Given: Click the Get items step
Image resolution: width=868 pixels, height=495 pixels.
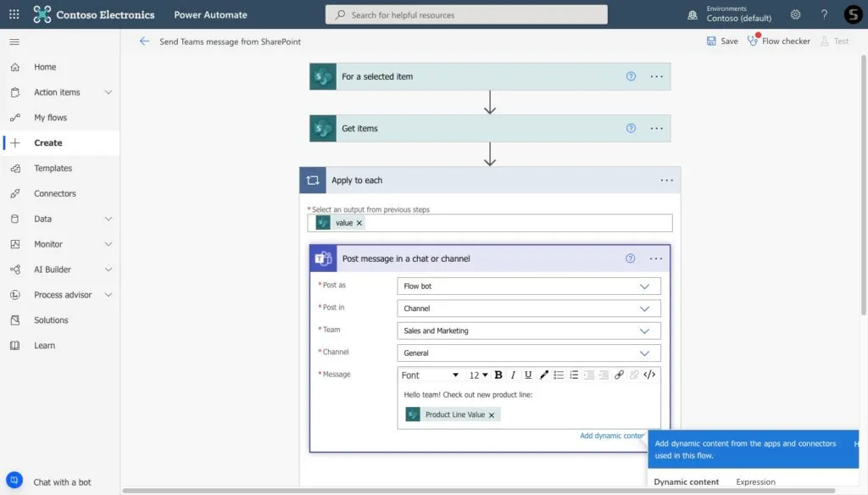Looking at the screenshot, I should [490, 128].
